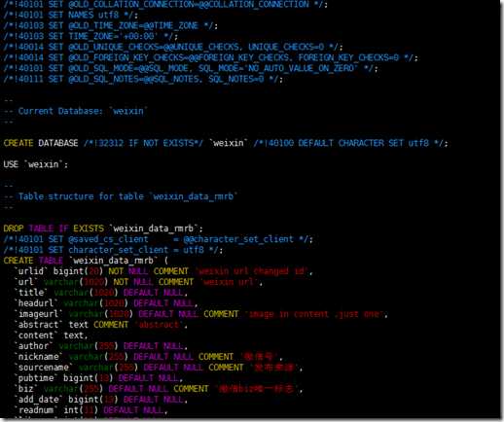Click 'DEFAULT CHARACTER SET utf8' text
The image size is (504, 422).
(363, 143)
